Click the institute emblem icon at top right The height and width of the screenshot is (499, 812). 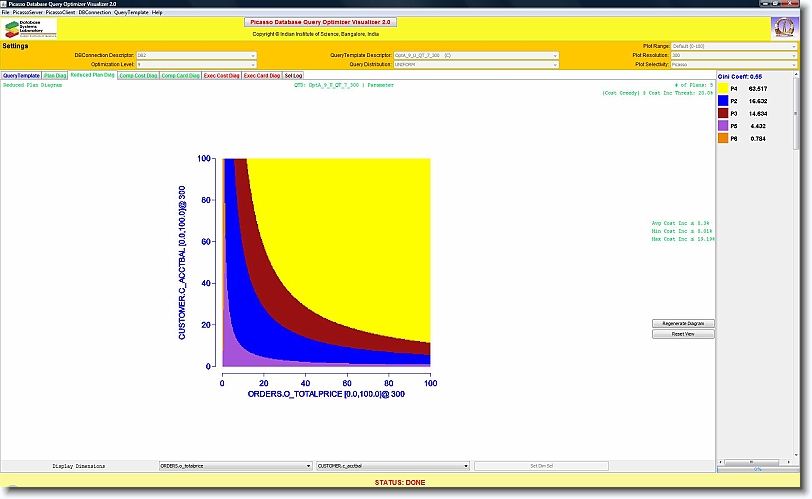(x=787, y=28)
